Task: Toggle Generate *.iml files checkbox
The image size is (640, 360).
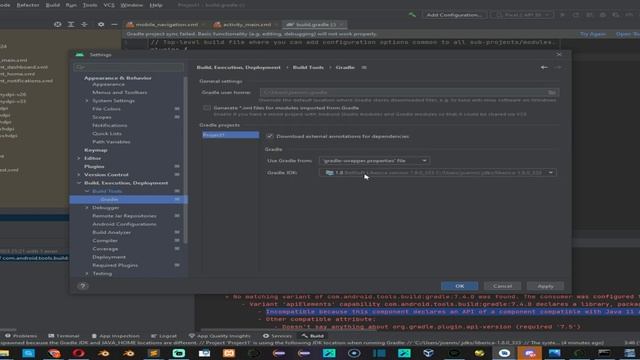Action: tap(207, 108)
